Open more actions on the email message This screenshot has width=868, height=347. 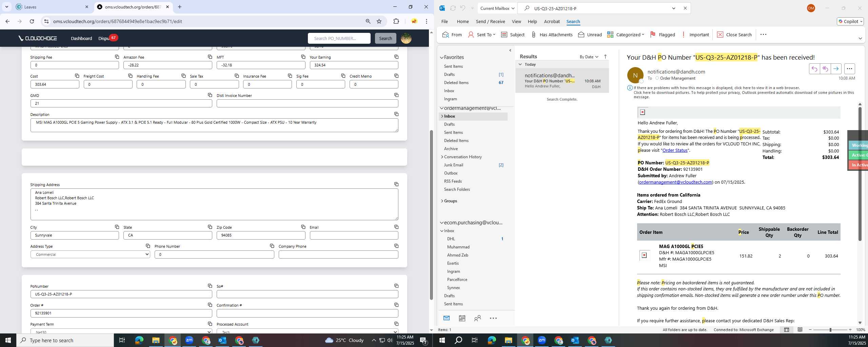tap(849, 69)
